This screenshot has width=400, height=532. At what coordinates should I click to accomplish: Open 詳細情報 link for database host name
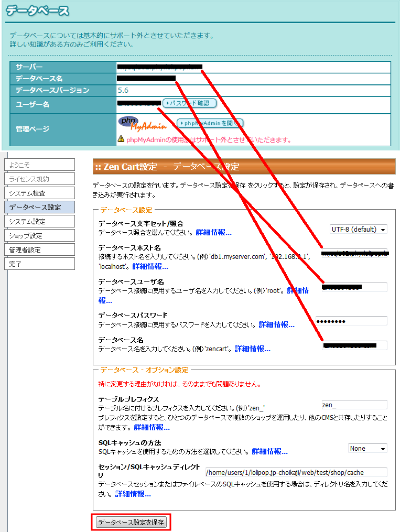click(150, 266)
